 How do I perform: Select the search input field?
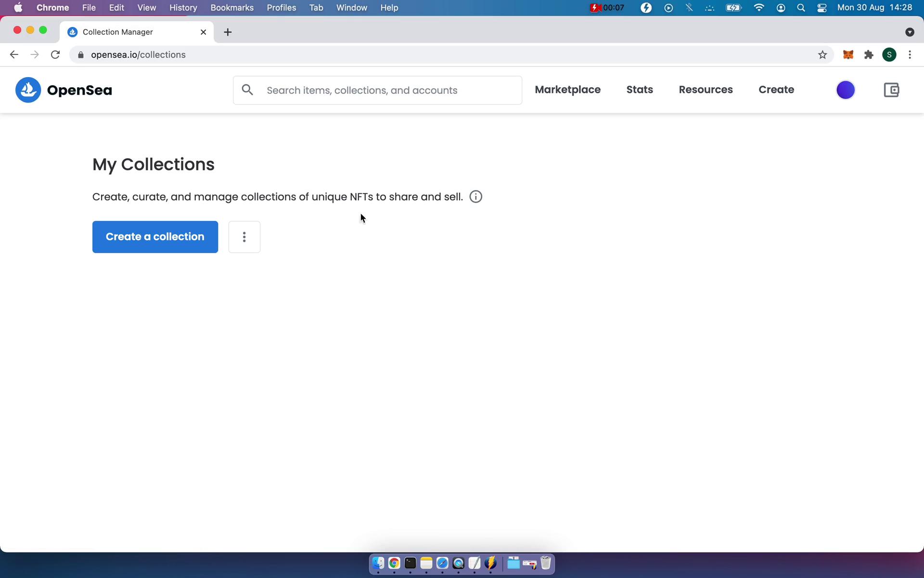[377, 90]
